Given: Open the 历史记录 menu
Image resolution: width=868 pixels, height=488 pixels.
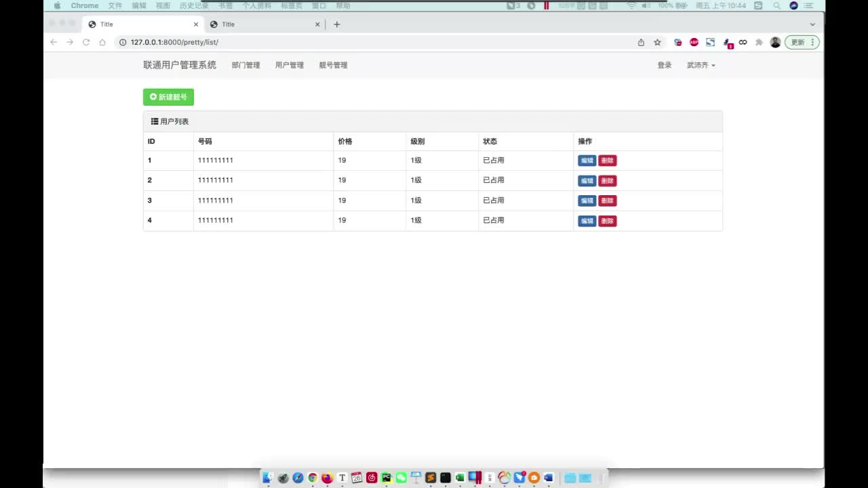Looking at the screenshot, I should [194, 5].
